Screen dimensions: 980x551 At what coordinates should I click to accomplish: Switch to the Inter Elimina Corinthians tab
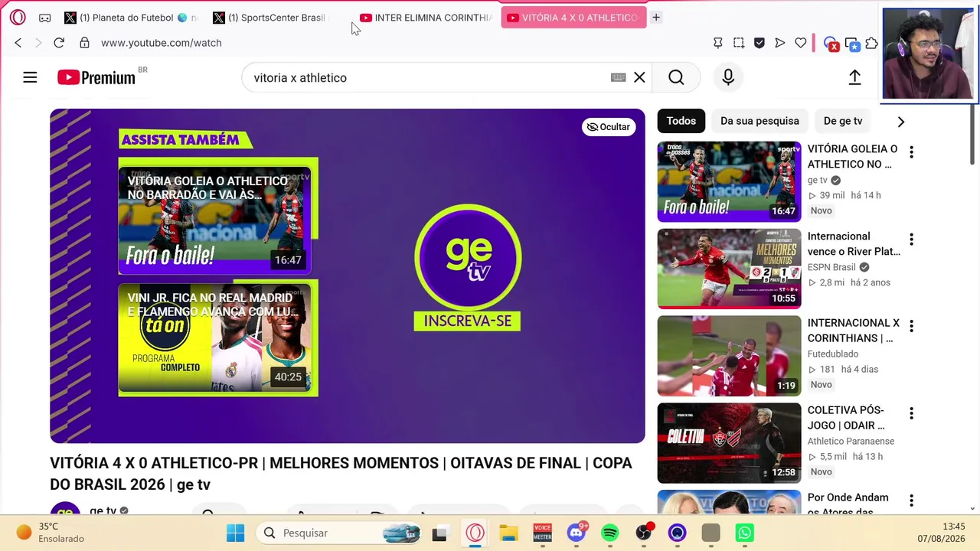point(425,18)
